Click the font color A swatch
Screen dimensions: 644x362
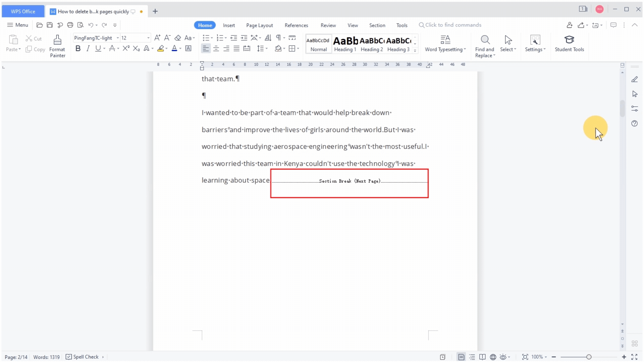[174, 49]
